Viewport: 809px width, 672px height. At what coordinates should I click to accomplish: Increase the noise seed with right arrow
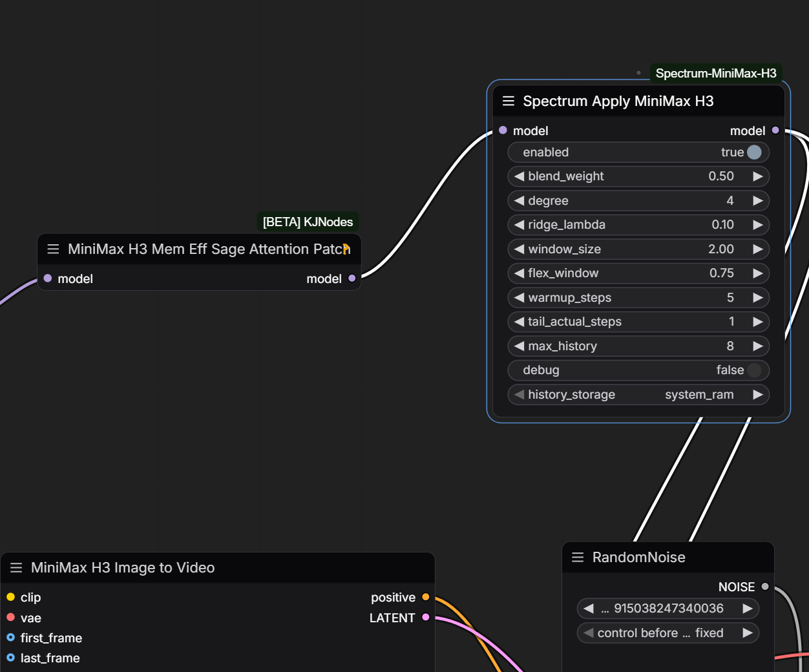(748, 608)
